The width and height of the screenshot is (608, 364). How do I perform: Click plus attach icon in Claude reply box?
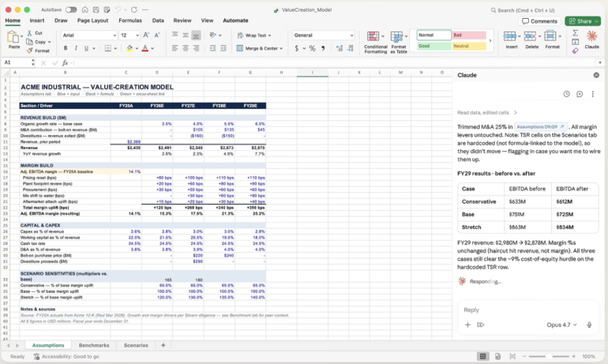click(467, 325)
